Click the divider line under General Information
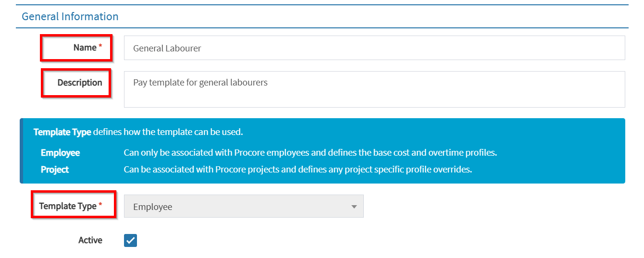The height and width of the screenshot is (258, 644). coord(322,28)
